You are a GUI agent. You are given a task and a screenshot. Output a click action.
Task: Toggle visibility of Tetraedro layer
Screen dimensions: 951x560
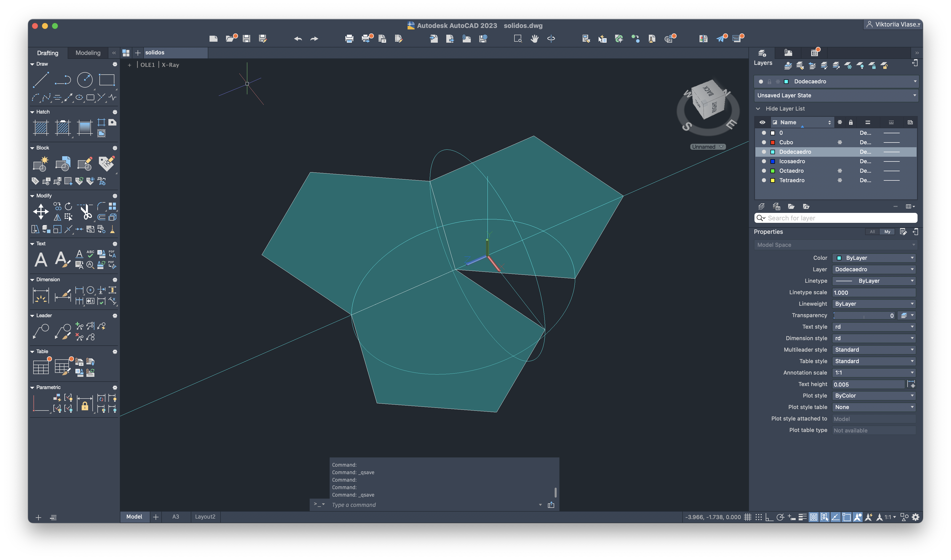point(764,180)
